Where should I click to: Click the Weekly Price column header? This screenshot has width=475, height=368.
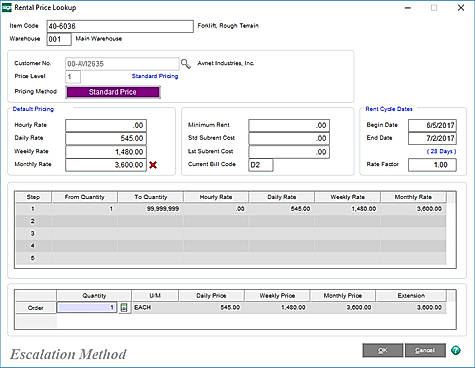click(x=277, y=296)
